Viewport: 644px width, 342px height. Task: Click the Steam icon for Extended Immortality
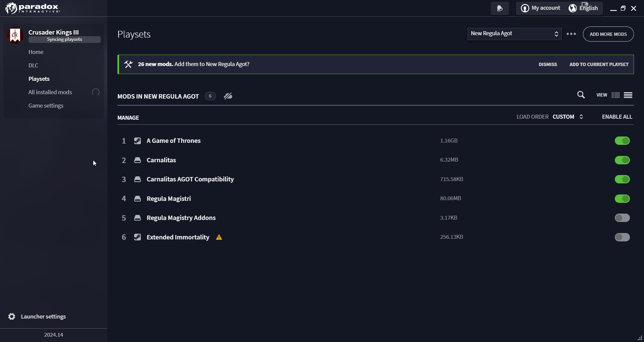tap(138, 237)
